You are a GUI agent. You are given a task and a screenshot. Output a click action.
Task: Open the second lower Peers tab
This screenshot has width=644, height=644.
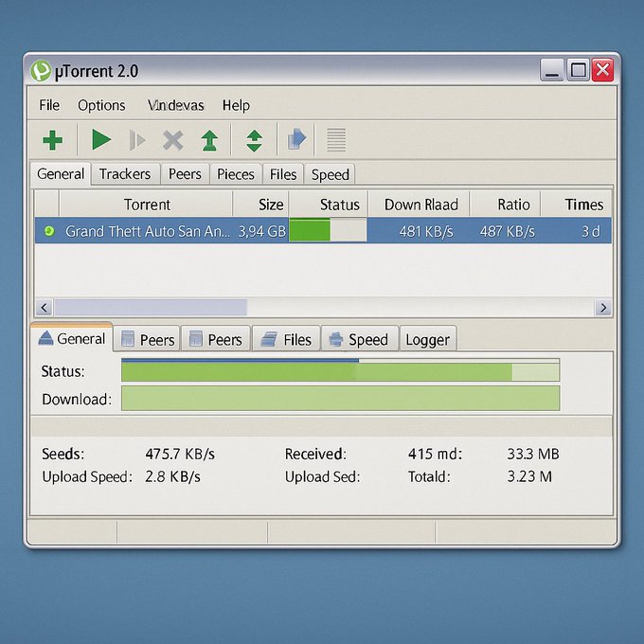(216, 339)
